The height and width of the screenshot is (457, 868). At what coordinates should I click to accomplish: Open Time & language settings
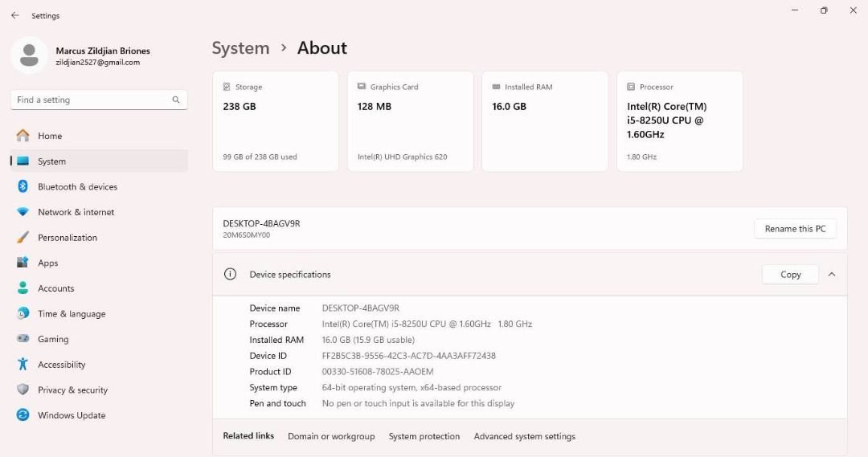click(99, 314)
